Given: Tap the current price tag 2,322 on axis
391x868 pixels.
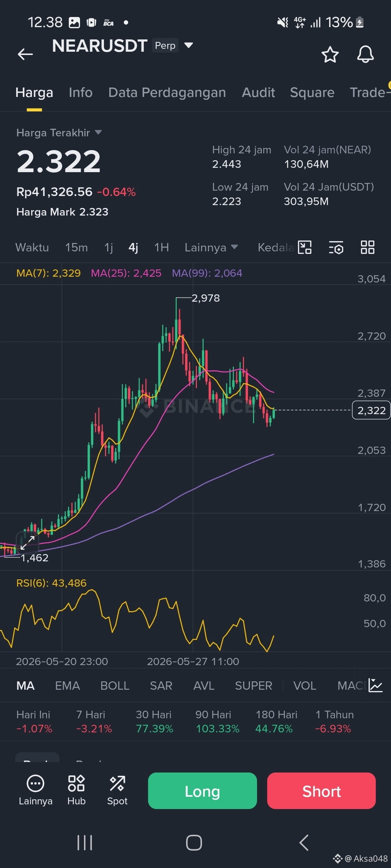Looking at the screenshot, I should [x=371, y=410].
